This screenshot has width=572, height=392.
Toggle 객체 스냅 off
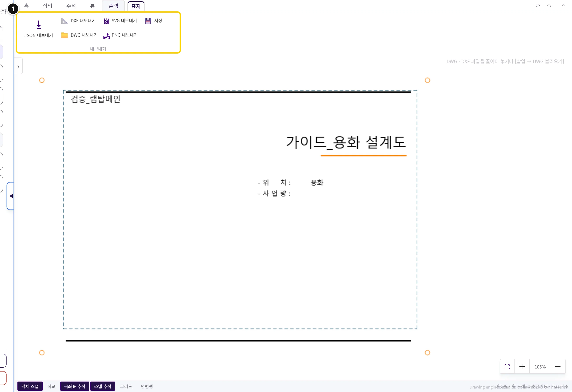(30, 386)
